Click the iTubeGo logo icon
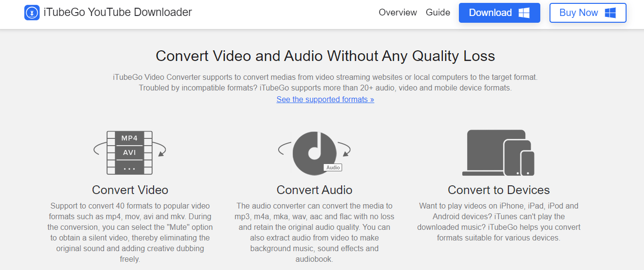The height and width of the screenshot is (270, 644). (32, 13)
